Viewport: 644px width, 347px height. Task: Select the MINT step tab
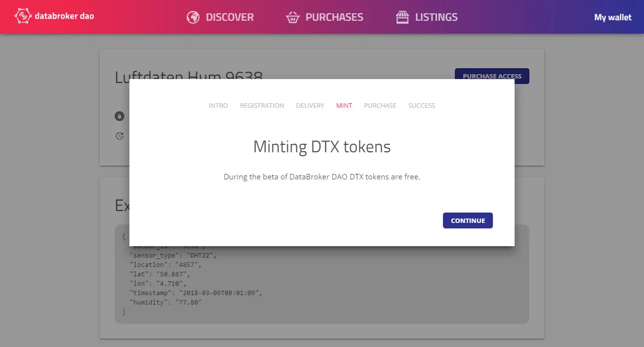click(344, 106)
